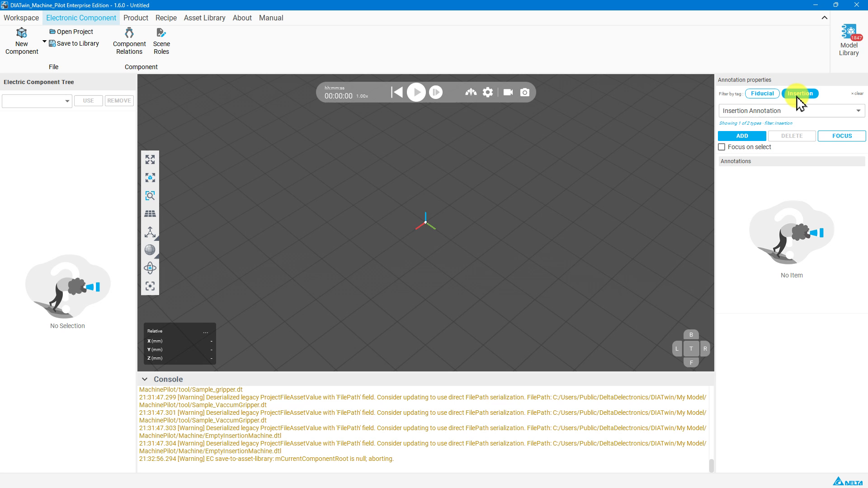
Task: Start video recording with camcorder icon
Action: [508, 93]
